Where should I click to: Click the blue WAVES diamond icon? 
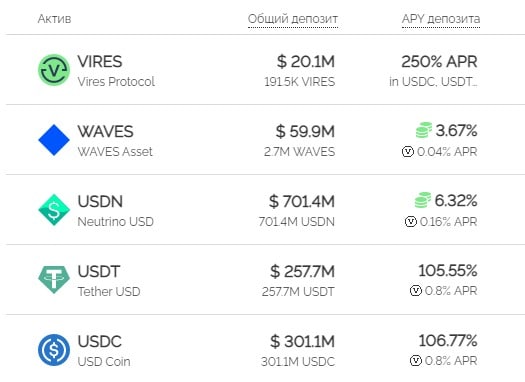coord(54,140)
